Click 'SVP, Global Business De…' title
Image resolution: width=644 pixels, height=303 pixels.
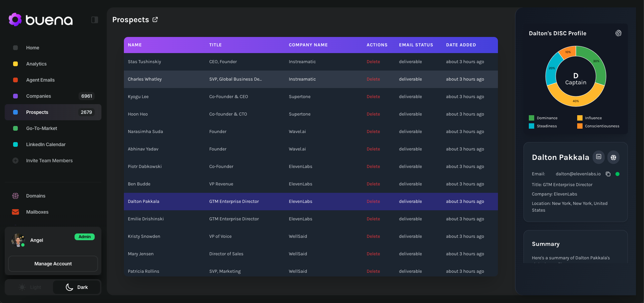point(235,79)
